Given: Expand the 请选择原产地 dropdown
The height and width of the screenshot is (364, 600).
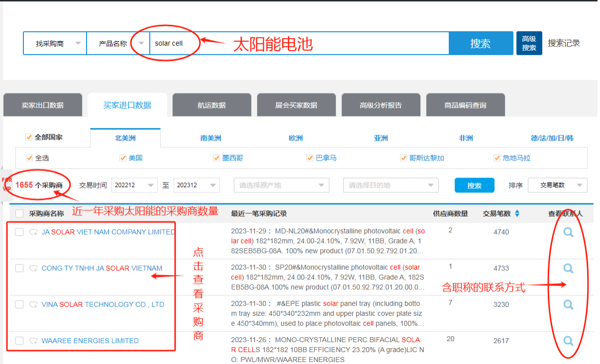Looking at the screenshot, I should [x=281, y=185].
